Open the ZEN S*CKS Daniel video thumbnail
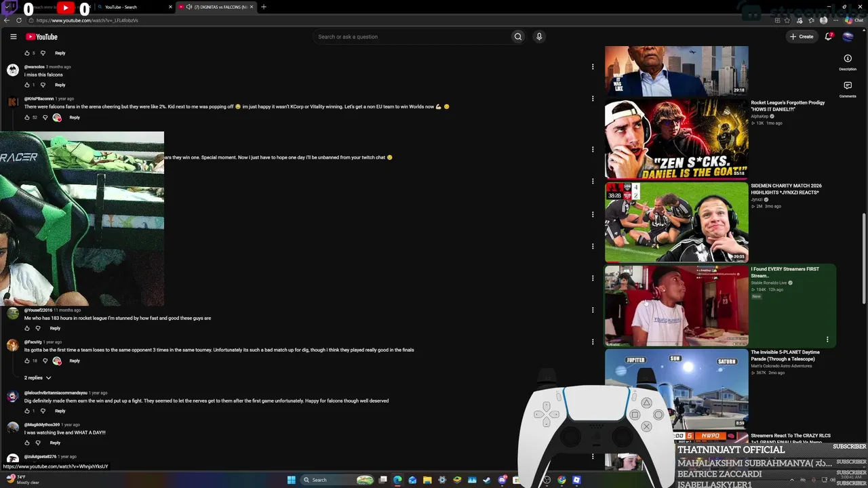The width and height of the screenshot is (868, 488). point(677,139)
